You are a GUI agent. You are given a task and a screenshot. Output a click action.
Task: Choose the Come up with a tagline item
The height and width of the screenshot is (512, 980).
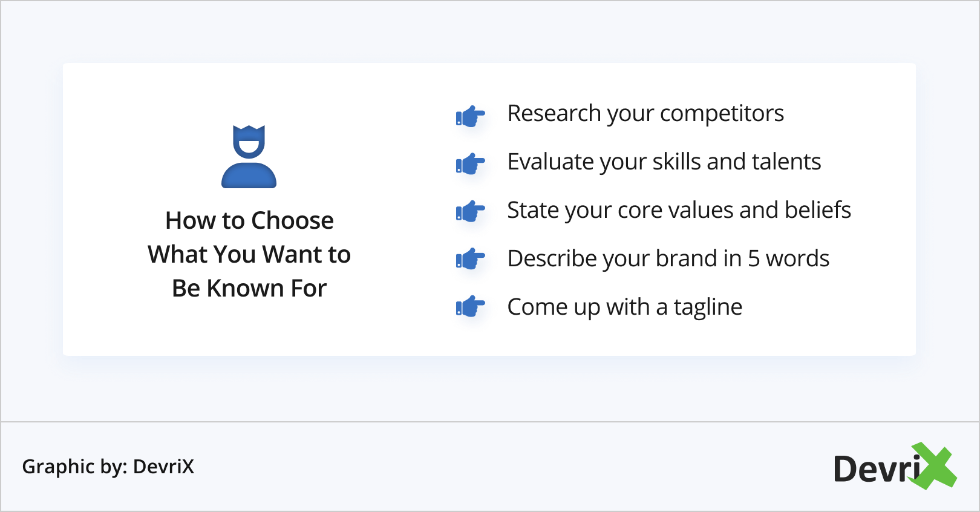(x=624, y=307)
